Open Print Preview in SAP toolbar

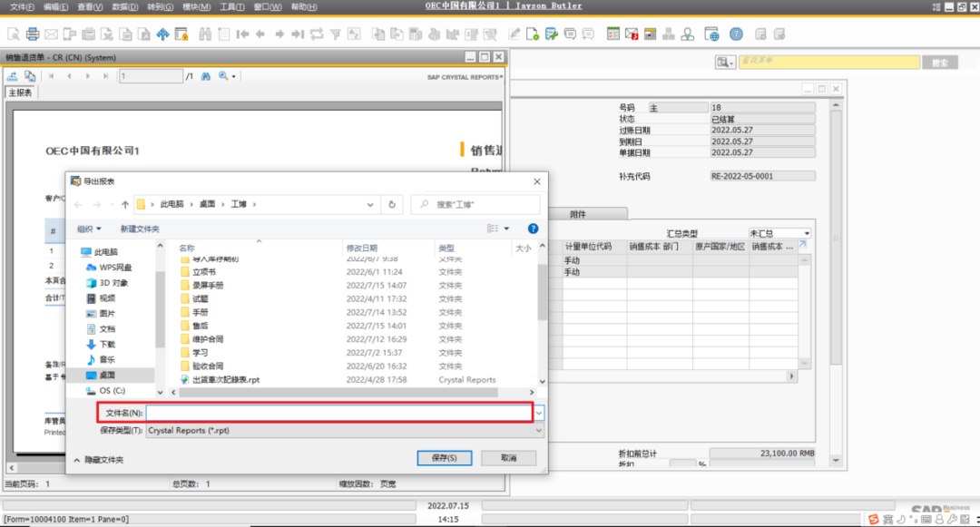(x=13, y=34)
